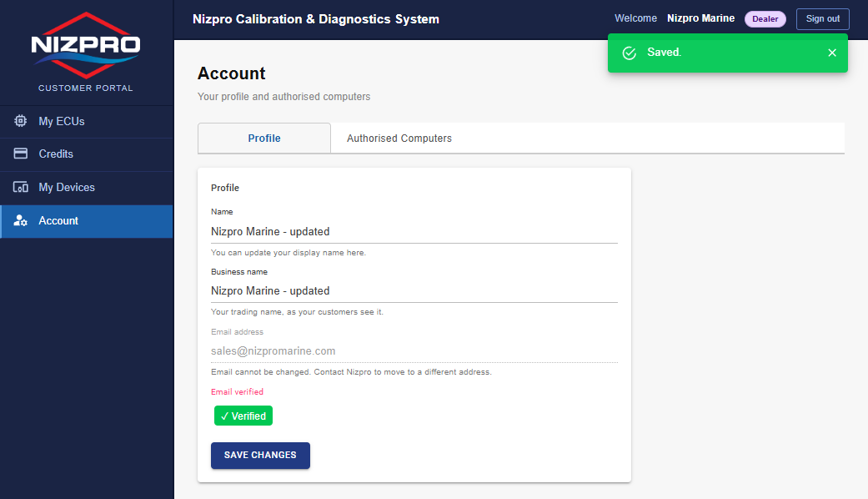Viewport: 868px width, 499px height.
Task: Click the Account user-gear icon
Action: click(21, 220)
